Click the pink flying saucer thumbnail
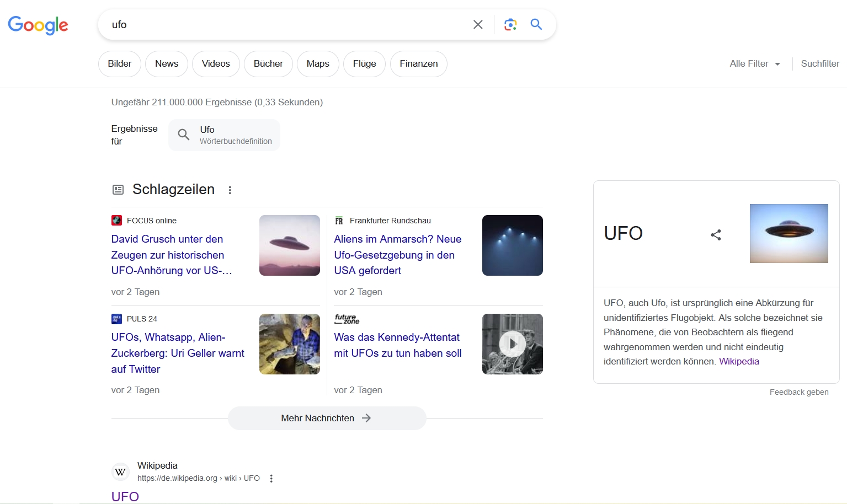Screen dimensions: 847x504 tap(290, 245)
